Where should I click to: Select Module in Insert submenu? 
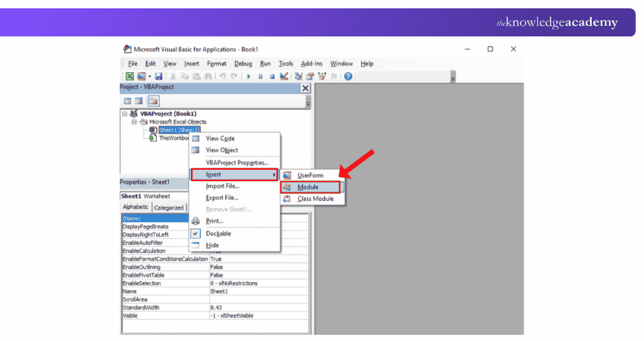tap(311, 187)
